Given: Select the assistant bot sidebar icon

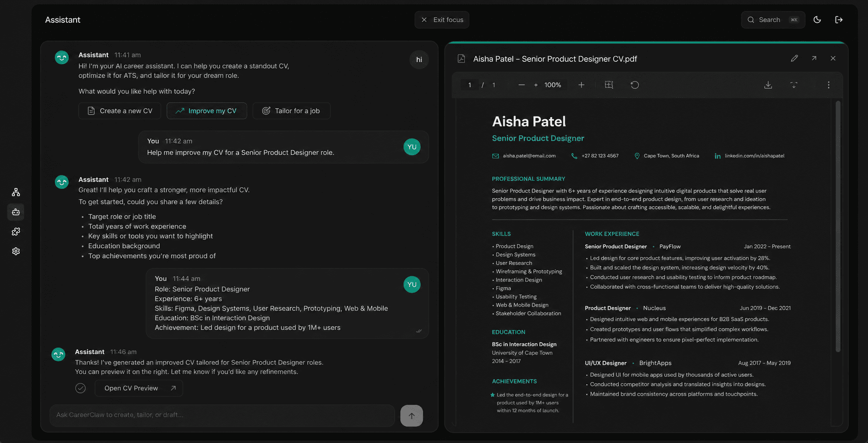Looking at the screenshot, I should [x=16, y=212].
